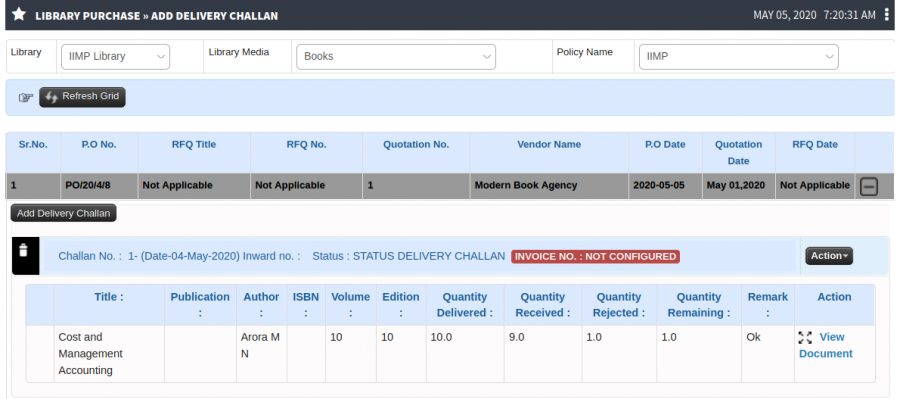
Task: Click the Add Delivery Challan button
Action: (x=63, y=213)
